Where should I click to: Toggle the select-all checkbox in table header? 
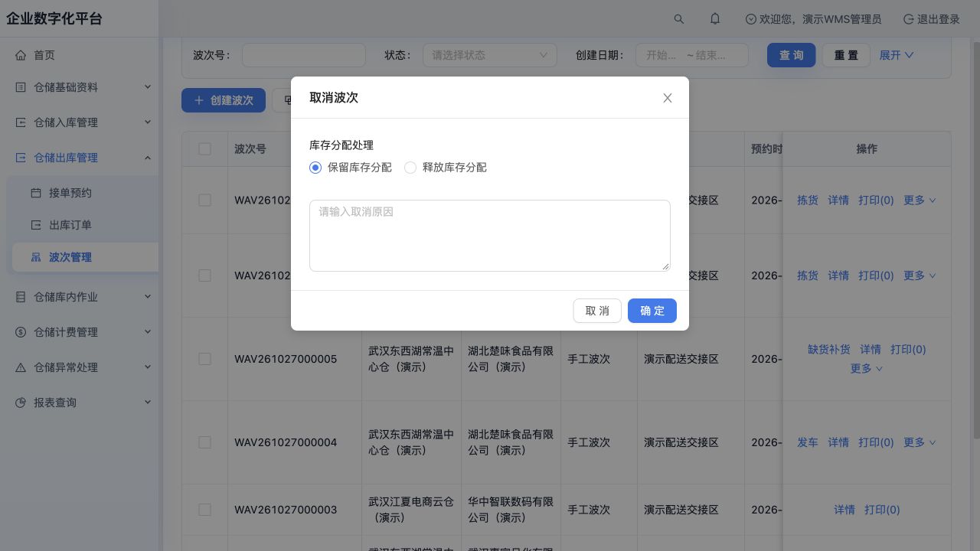coord(204,148)
